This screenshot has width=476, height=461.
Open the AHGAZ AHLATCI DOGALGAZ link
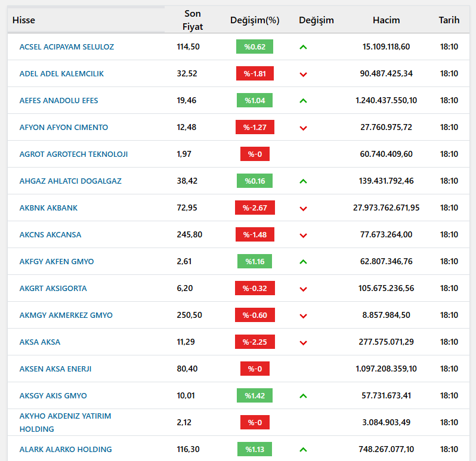point(70,181)
